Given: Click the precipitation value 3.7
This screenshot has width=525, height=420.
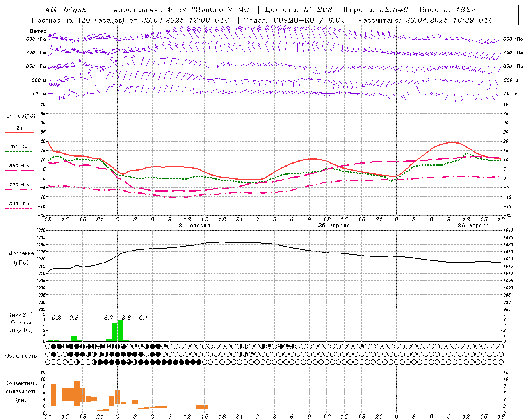Looking at the screenshot, I should click(x=109, y=318).
